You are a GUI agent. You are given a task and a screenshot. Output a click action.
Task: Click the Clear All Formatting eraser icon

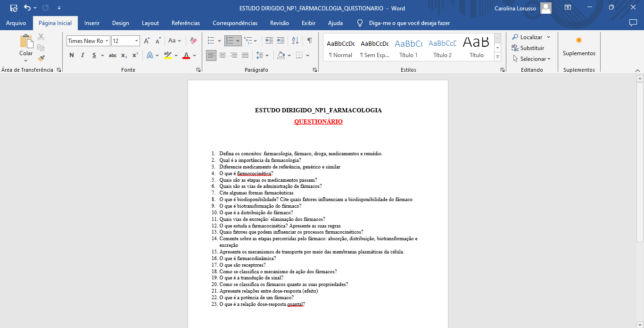[x=193, y=41]
